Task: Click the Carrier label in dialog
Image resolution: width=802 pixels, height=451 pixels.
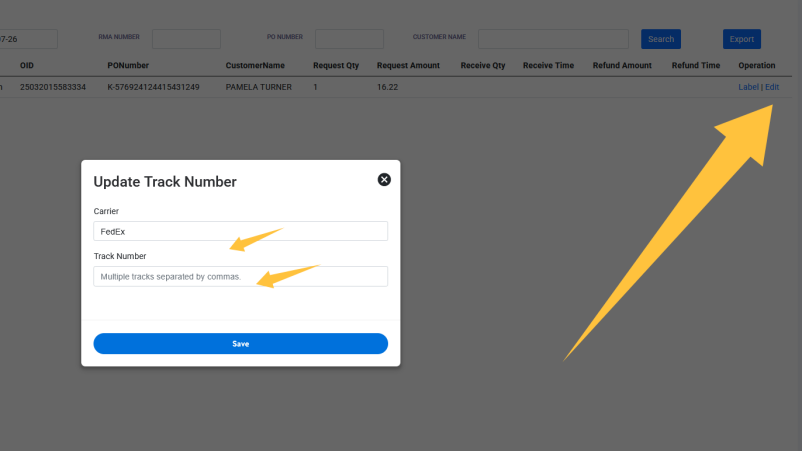Action: point(106,211)
